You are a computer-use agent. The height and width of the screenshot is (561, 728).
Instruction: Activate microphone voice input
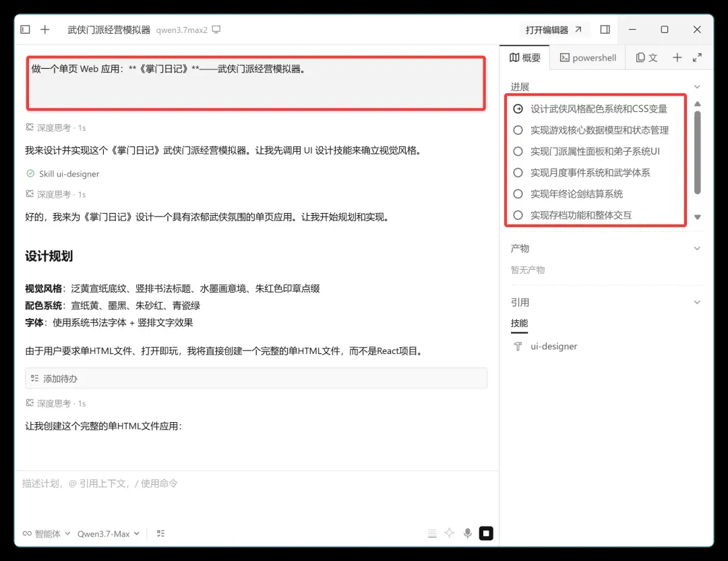468,533
